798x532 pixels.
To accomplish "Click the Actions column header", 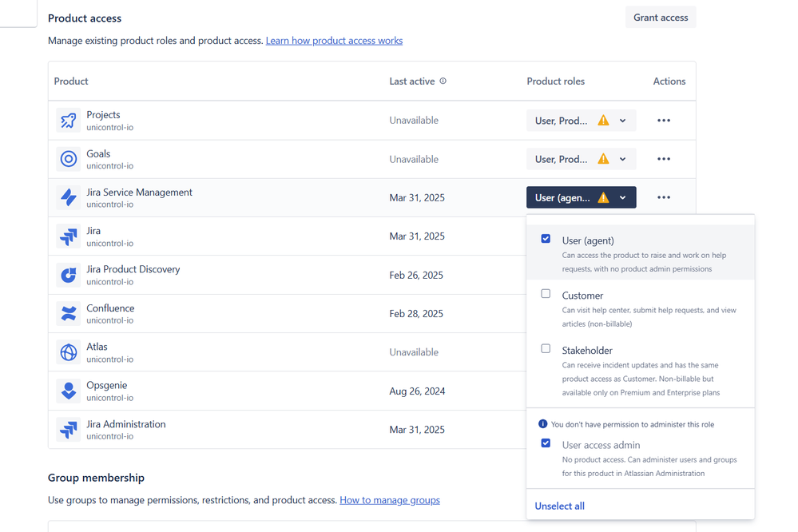I will (669, 81).
